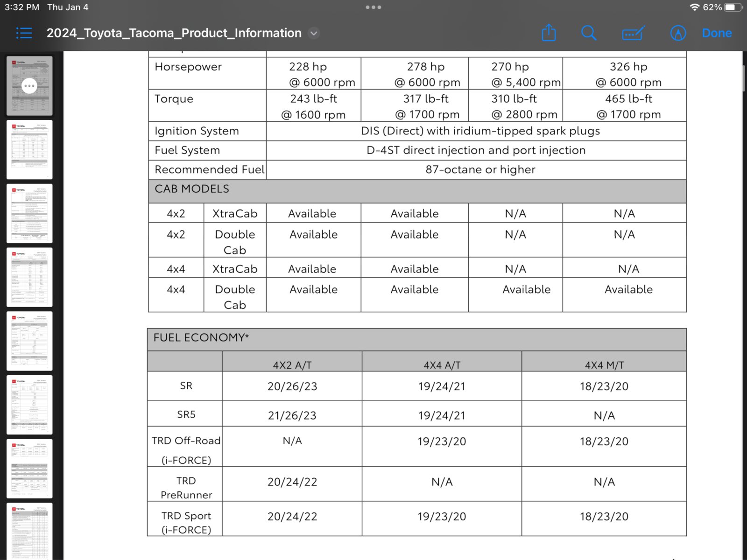Select the seventh page thumbnail

pyautogui.click(x=29, y=469)
